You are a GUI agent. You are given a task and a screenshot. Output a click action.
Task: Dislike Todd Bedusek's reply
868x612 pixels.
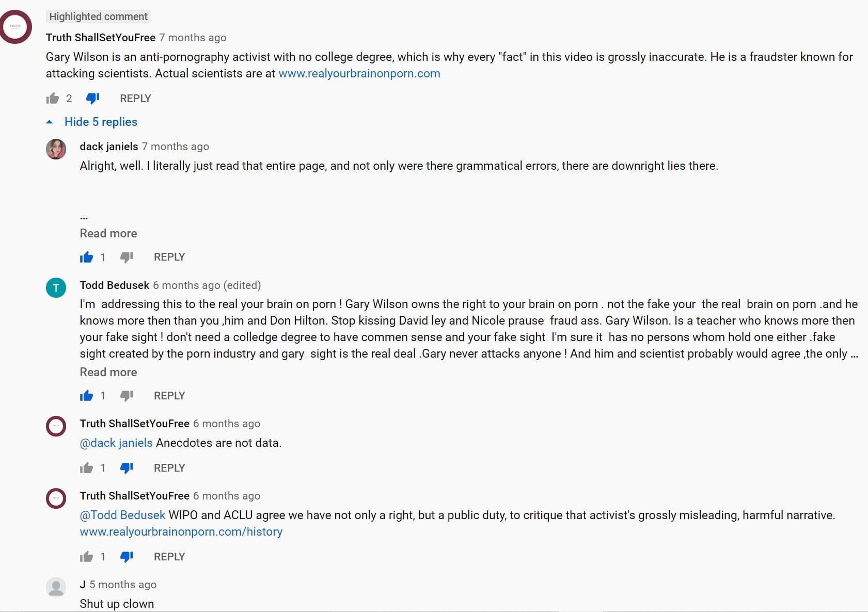(x=127, y=396)
